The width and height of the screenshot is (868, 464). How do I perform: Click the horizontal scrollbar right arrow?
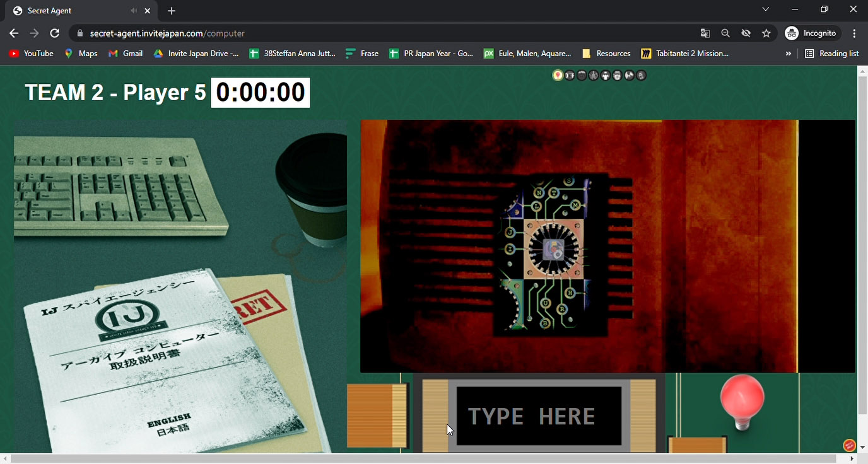point(852,459)
